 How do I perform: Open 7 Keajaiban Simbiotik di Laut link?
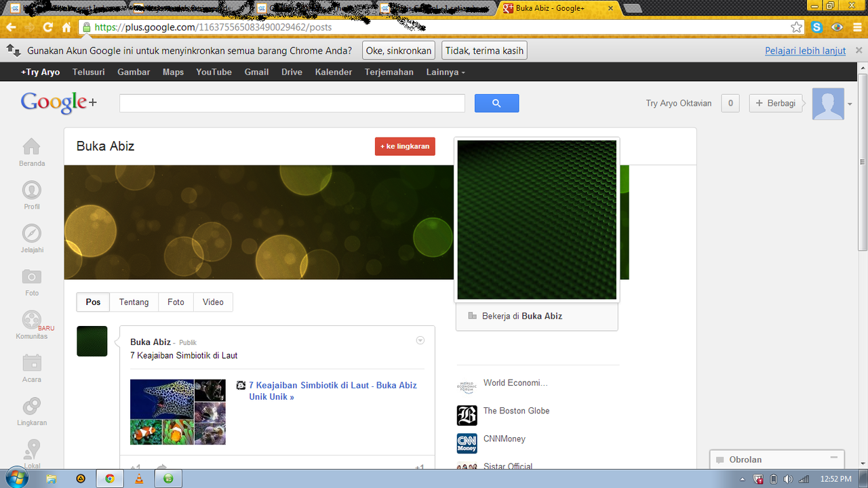click(332, 390)
